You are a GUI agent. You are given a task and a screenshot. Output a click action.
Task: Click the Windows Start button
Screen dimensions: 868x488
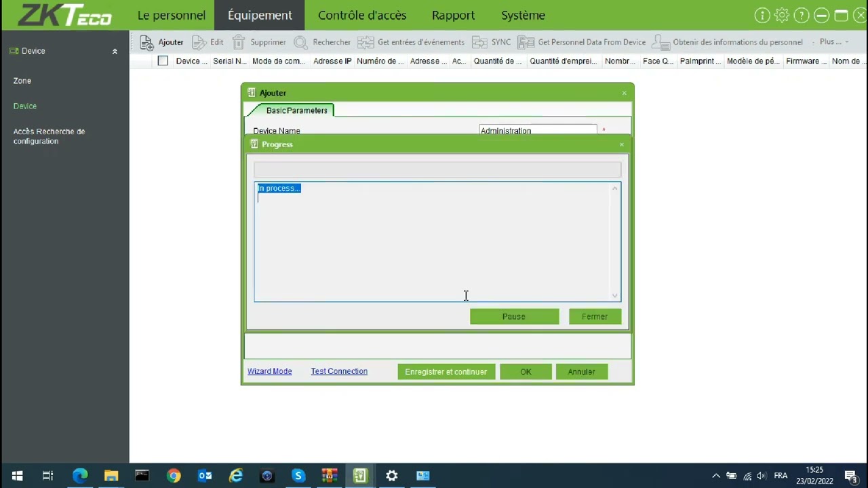click(17, 476)
